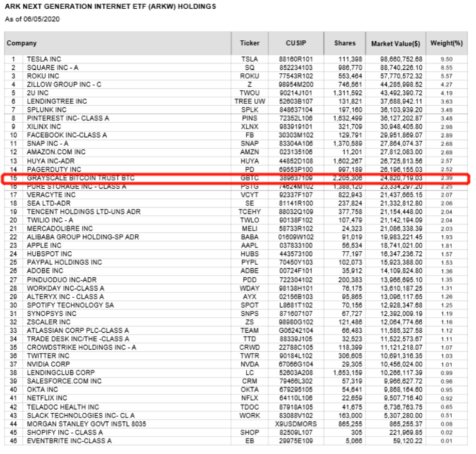Image resolution: width=476 pixels, height=454 pixels.
Task: Select the SPOTIFY TECHNOLOGY SA company name
Action: [70, 306]
